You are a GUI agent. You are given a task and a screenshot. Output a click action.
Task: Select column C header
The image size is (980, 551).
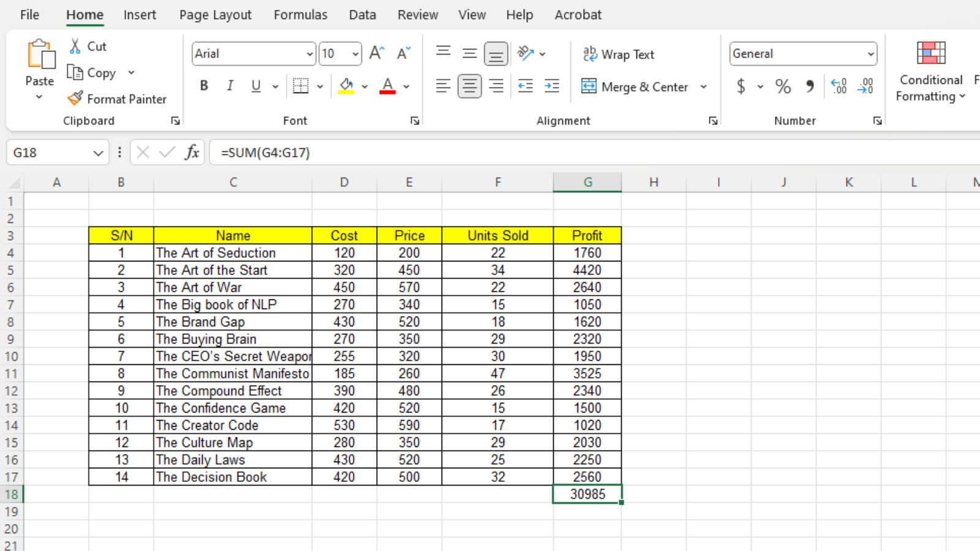pyautogui.click(x=233, y=182)
